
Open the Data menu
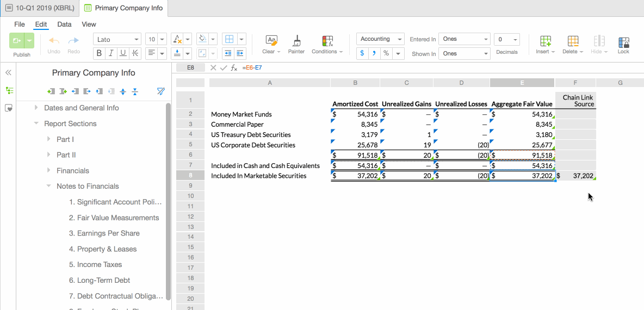(x=64, y=24)
